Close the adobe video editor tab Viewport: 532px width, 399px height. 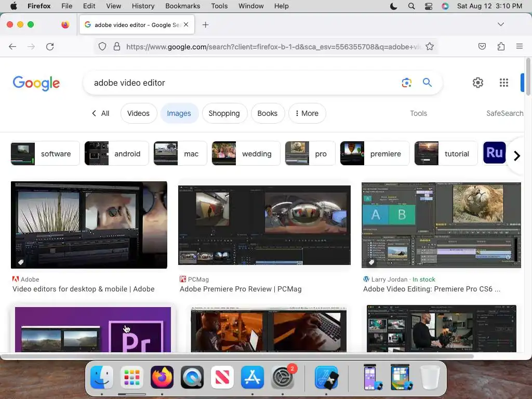pyautogui.click(x=186, y=24)
